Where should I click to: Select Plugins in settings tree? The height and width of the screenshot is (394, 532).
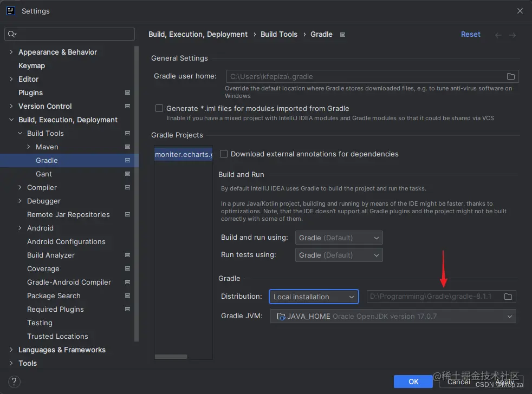[x=30, y=93]
